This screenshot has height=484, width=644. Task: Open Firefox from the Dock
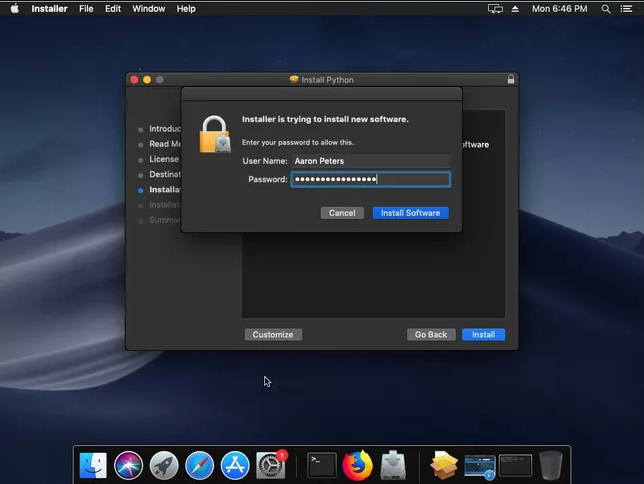[357, 465]
